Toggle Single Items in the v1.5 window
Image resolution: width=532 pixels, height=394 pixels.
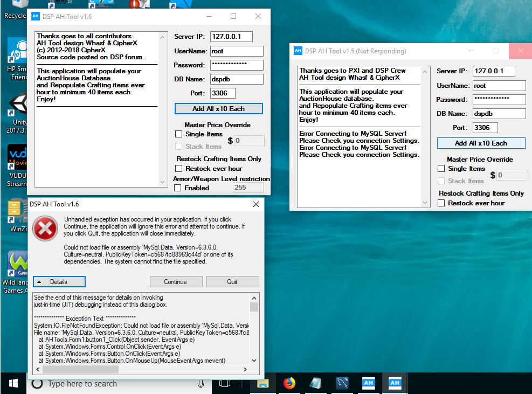(x=441, y=169)
